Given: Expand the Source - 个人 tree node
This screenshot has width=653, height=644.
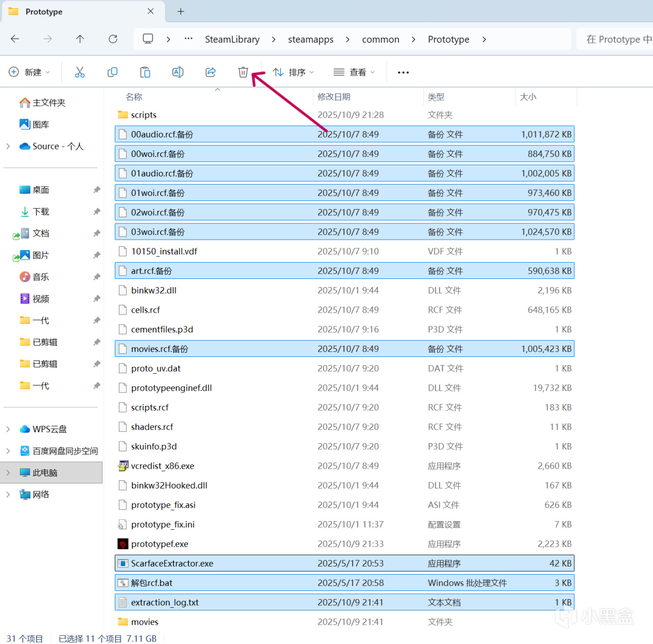Looking at the screenshot, I should click(8, 146).
